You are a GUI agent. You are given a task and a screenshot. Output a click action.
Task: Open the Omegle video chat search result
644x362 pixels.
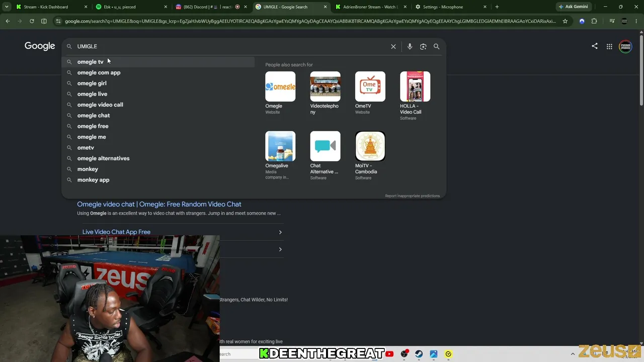point(159,204)
